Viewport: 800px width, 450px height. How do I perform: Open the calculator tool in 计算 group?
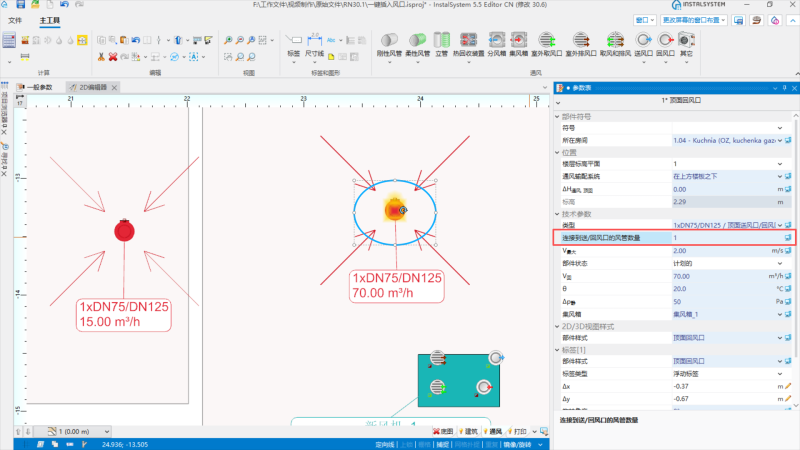pyautogui.click(x=9, y=40)
